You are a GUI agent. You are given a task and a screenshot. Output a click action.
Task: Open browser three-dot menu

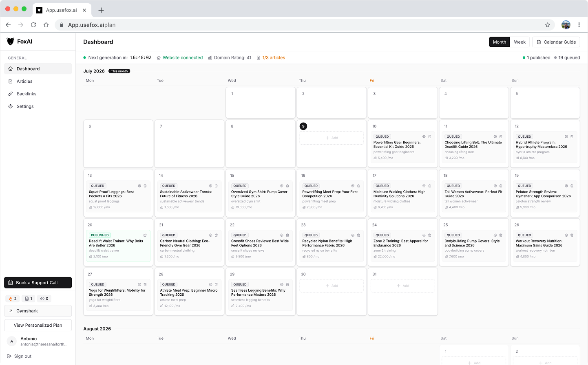(x=579, y=25)
